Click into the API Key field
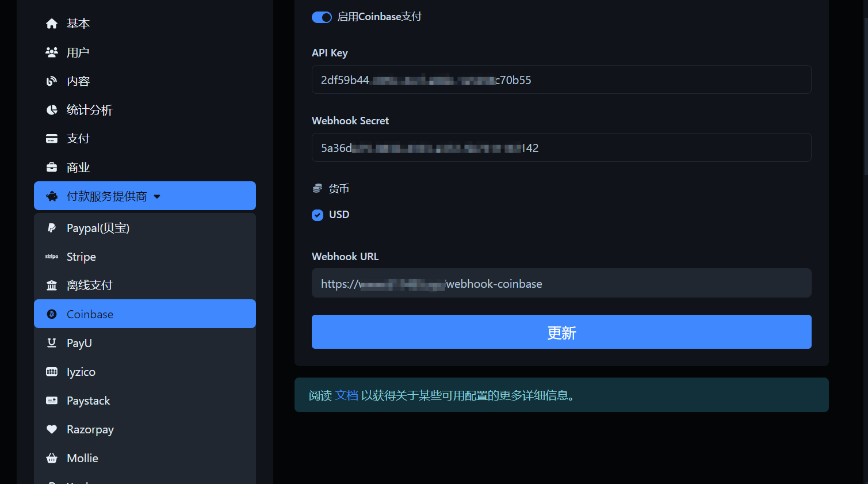Screen dimensions: 868x484 (561, 79)
